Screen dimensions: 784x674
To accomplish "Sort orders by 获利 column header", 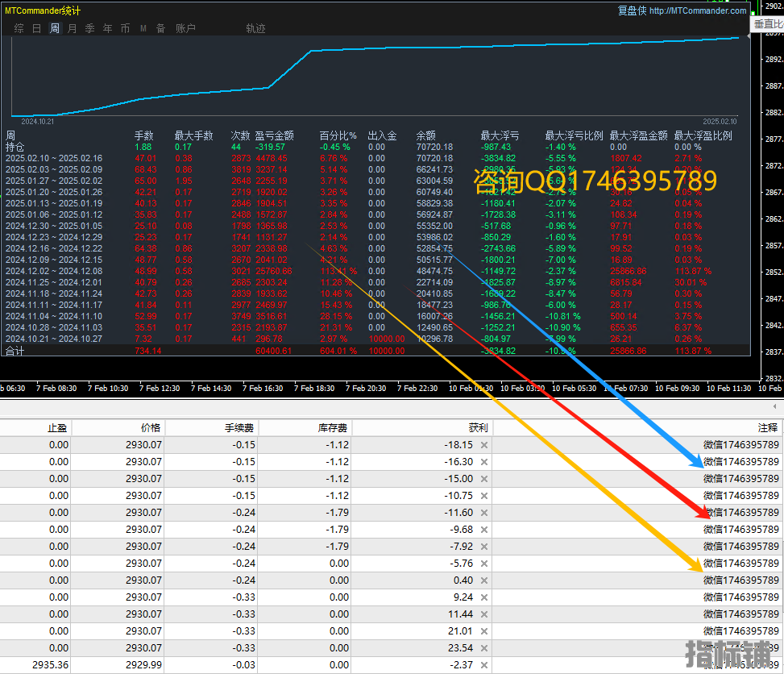I will [478, 428].
